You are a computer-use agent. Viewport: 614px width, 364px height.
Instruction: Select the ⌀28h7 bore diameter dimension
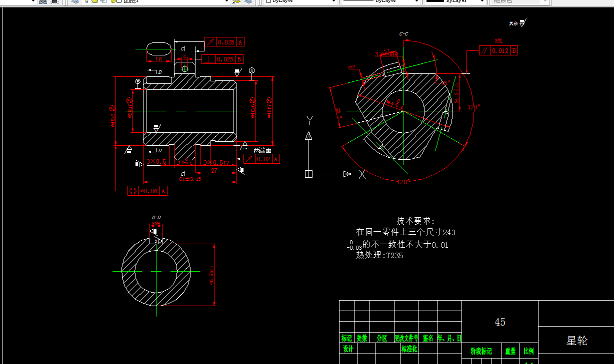tap(129, 107)
